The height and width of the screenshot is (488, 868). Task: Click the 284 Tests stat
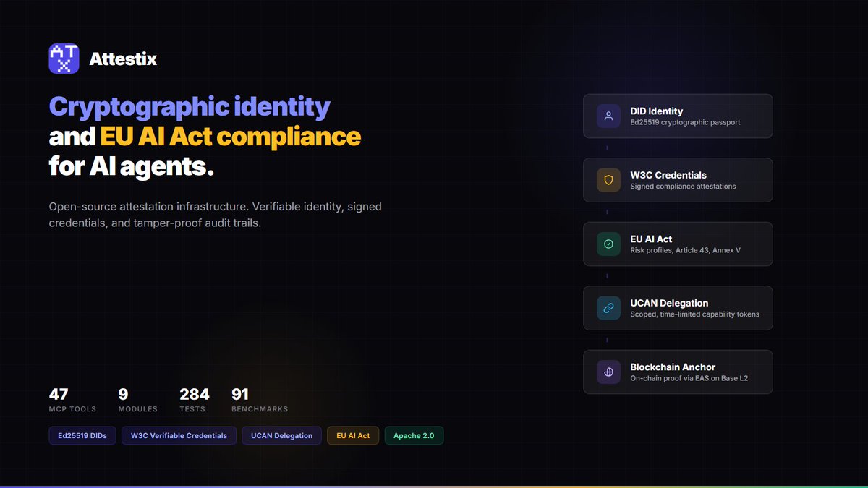194,400
